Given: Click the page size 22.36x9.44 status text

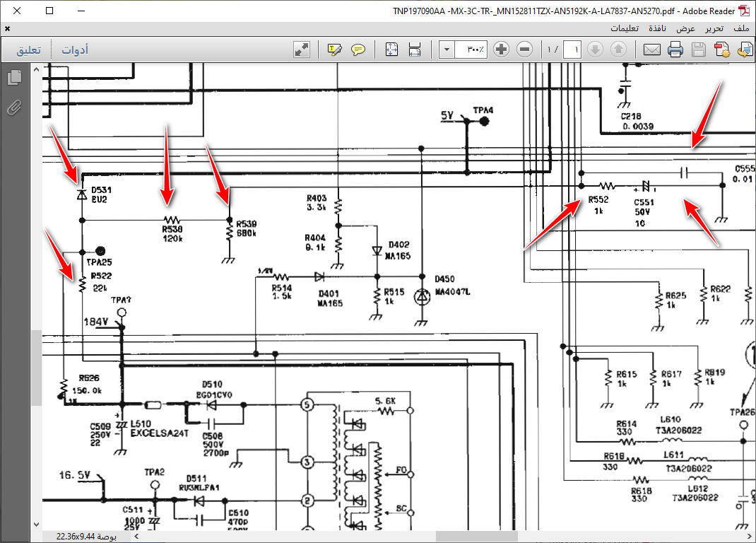Looking at the screenshot, I should pyautogui.click(x=86, y=536).
